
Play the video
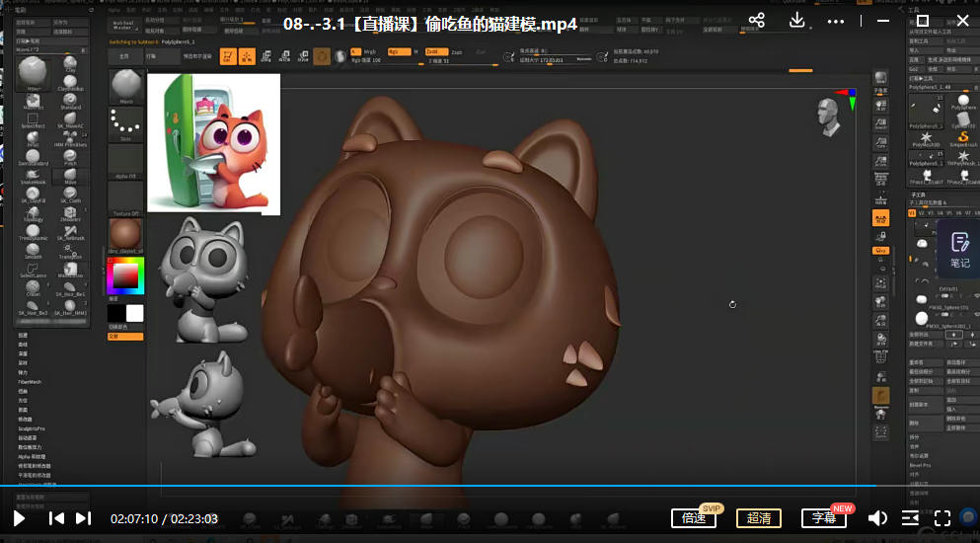pyautogui.click(x=19, y=518)
